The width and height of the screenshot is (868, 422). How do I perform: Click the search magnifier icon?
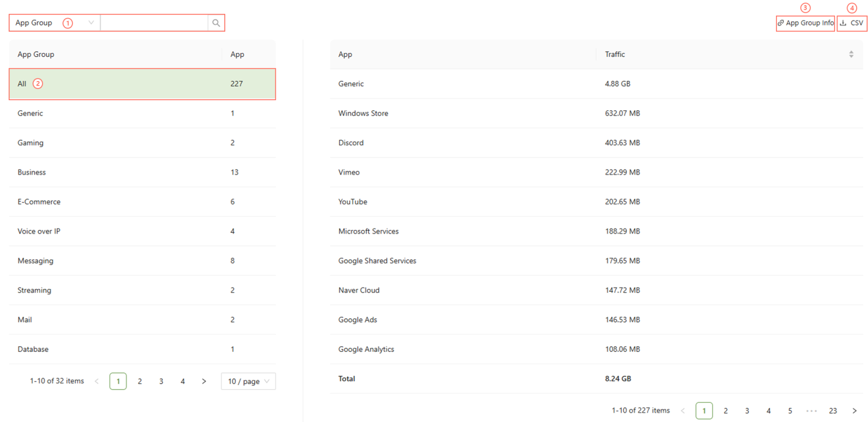tap(216, 23)
